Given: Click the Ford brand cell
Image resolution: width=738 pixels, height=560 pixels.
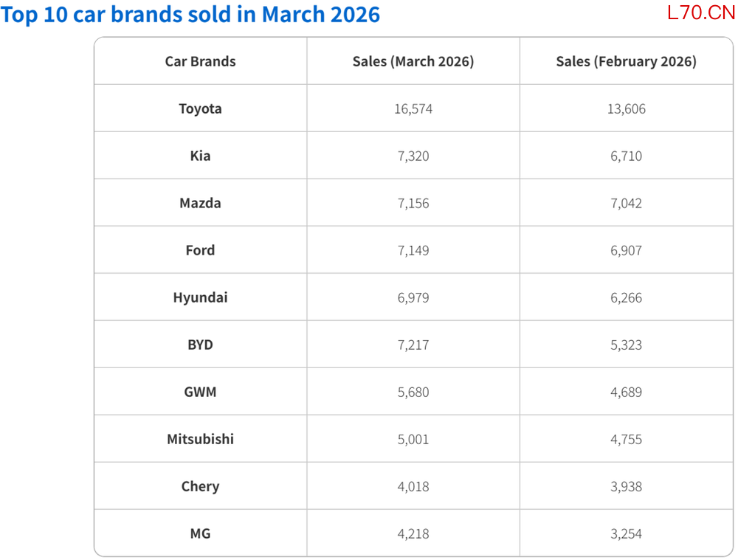Looking at the screenshot, I should click(201, 250).
